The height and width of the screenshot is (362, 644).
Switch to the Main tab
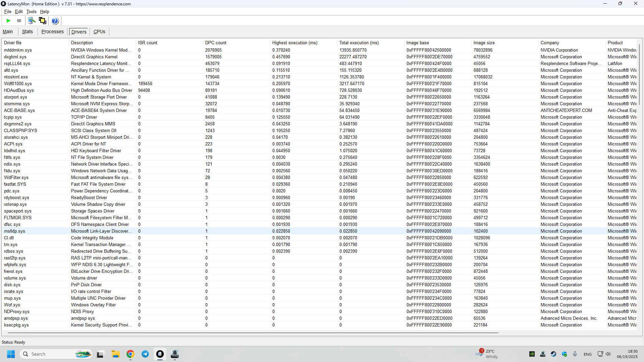[8, 32]
